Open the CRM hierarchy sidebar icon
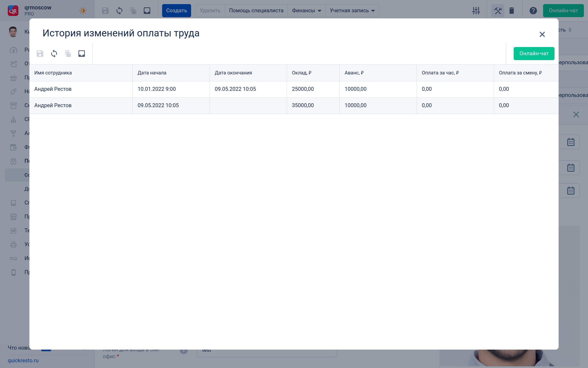This screenshot has width=588, height=368. 13,120
